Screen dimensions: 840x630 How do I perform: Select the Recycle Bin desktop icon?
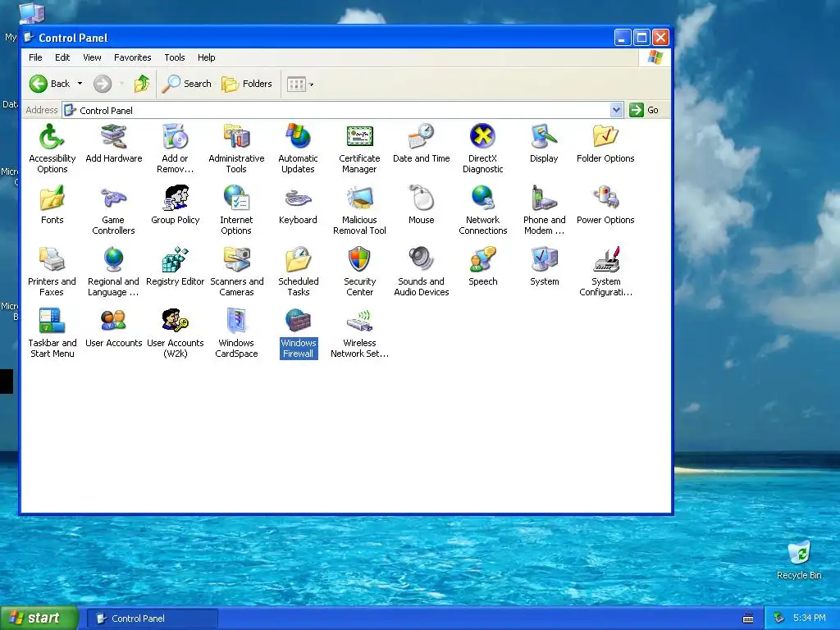(799, 559)
